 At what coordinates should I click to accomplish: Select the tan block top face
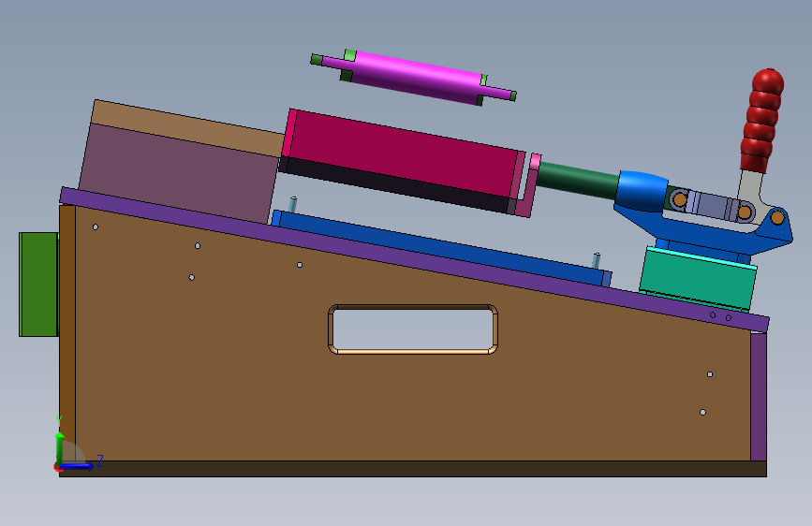tap(187, 128)
